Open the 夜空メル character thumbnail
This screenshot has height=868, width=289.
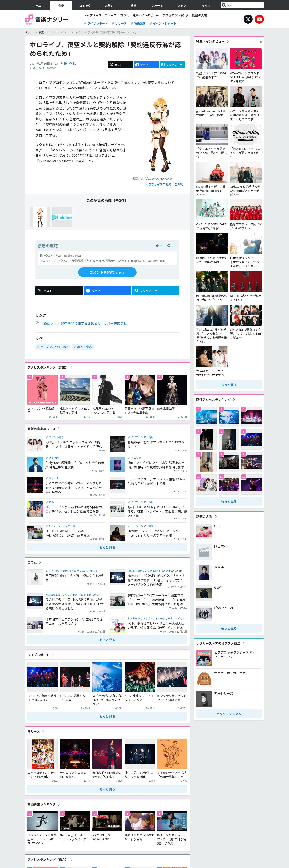[x=40, y=217]
